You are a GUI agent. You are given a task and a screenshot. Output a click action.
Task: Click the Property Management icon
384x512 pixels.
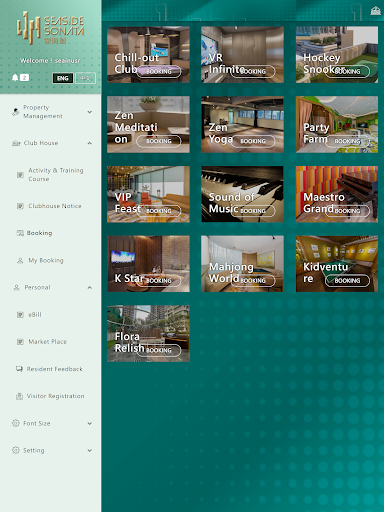[x=16, y=112]
